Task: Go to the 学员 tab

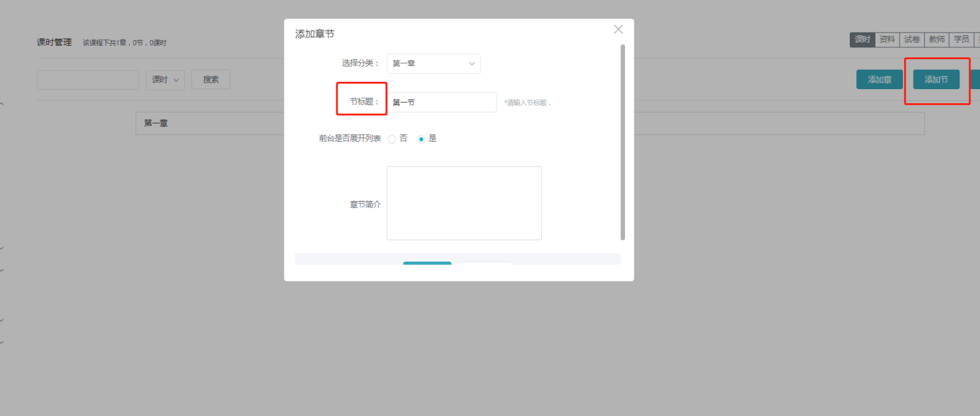Action: tap(961, 40)
